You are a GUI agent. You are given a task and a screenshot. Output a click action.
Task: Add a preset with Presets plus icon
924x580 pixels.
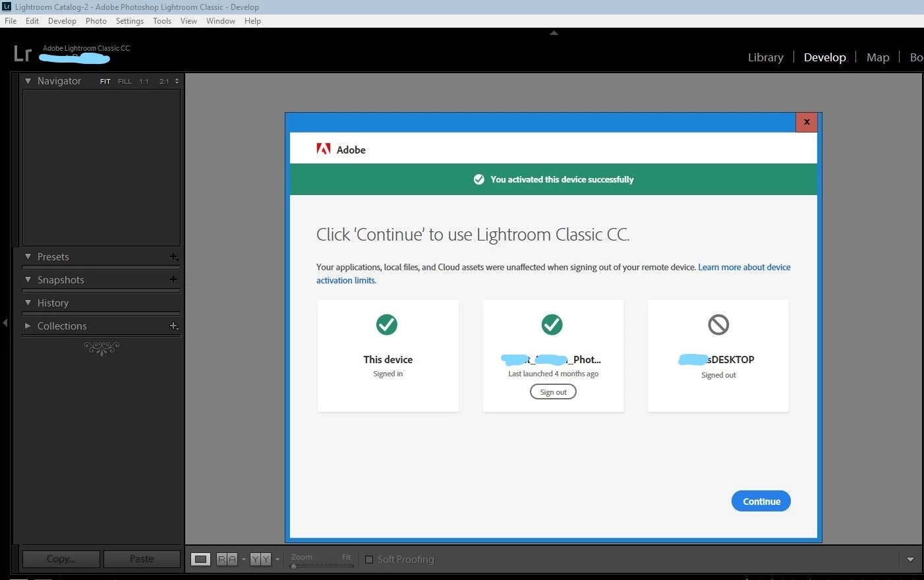pos(173,257)
